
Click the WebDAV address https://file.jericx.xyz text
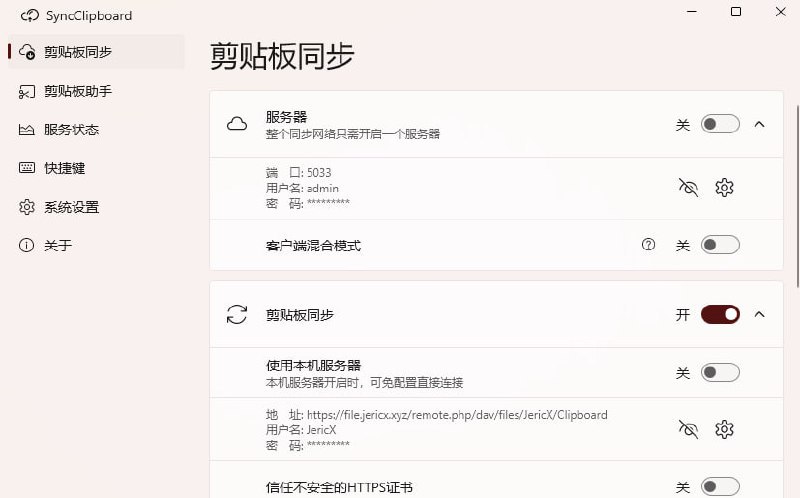pyautogui.click(x=457, y=415)
